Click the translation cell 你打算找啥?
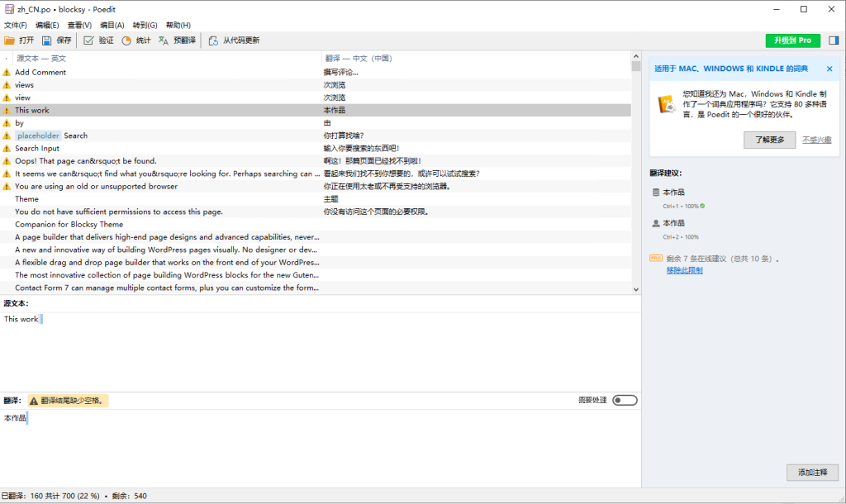The width and height of the screenshot is (846, 504). point(344,136)
